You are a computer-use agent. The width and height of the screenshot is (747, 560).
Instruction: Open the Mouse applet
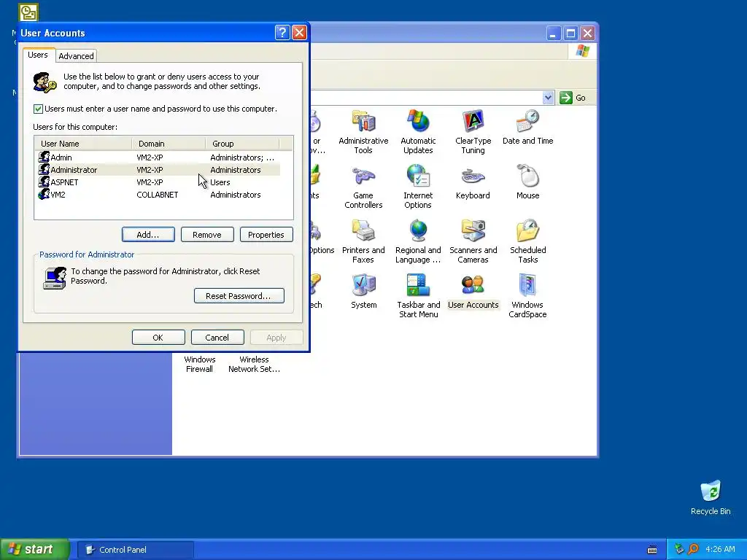[x=527, y=182]
